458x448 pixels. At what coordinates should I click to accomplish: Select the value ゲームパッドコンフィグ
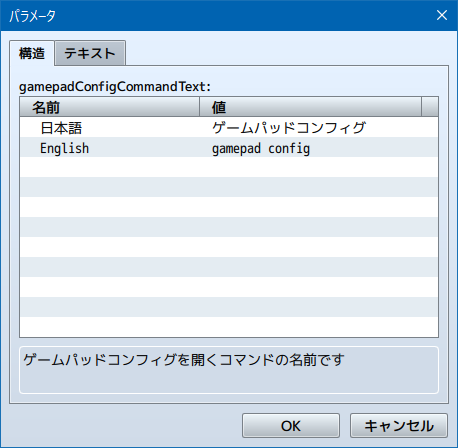click(x=289, y=128)
